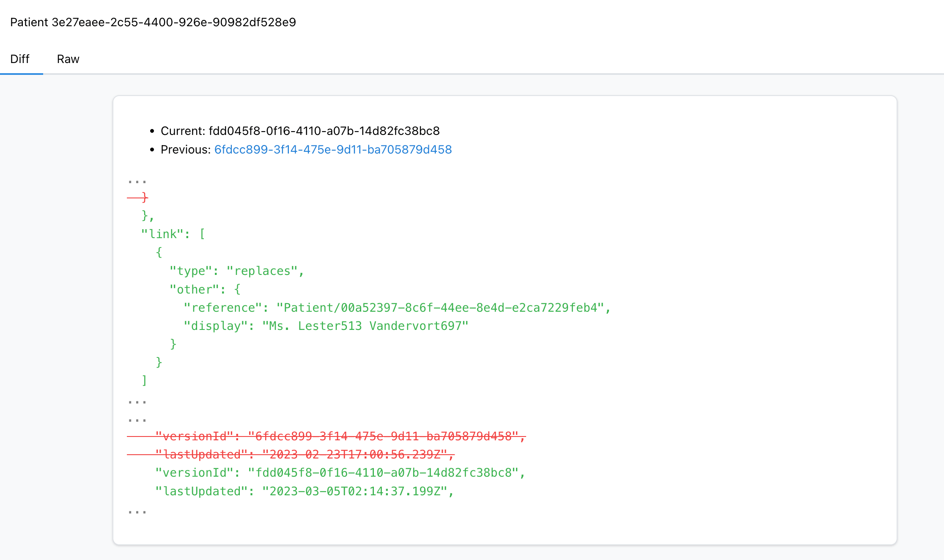Click the Patient reference value line
The image size is (944, 560).
pos(397,307)
